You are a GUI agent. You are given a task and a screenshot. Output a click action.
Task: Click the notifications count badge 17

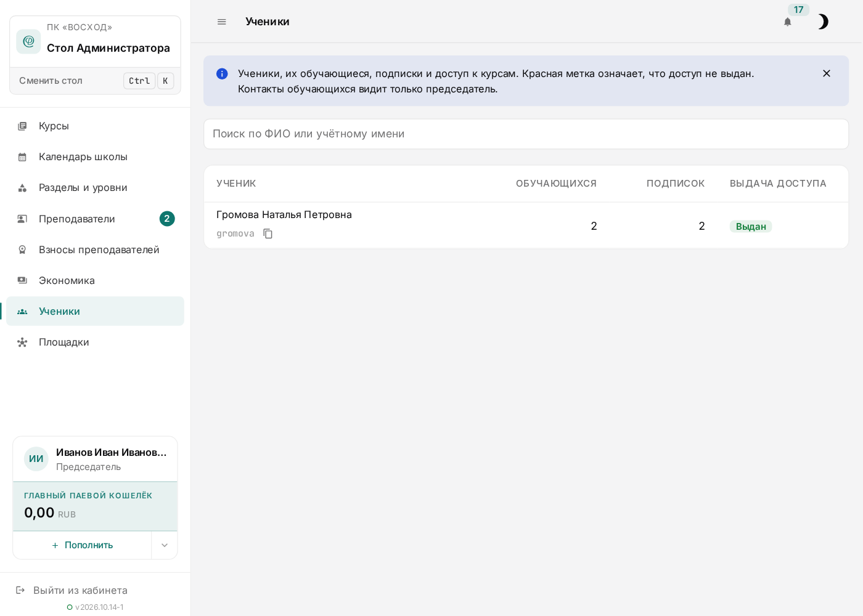799,10
